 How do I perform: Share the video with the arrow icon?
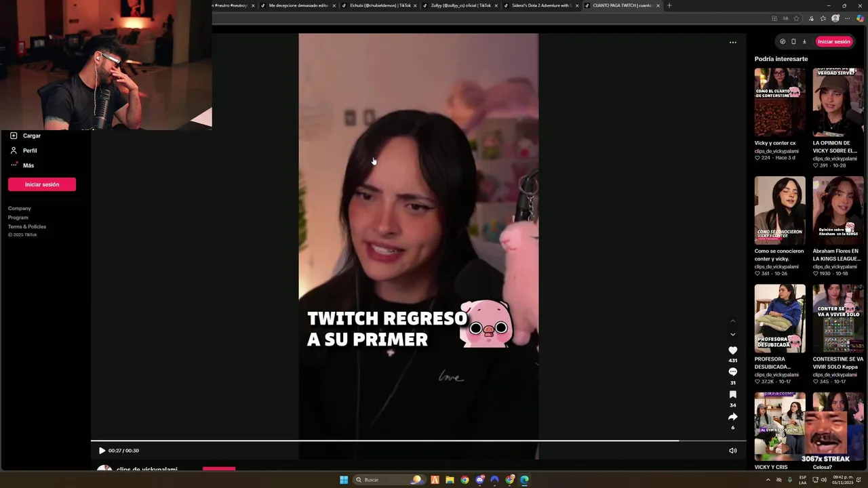(x=732, y=417)
